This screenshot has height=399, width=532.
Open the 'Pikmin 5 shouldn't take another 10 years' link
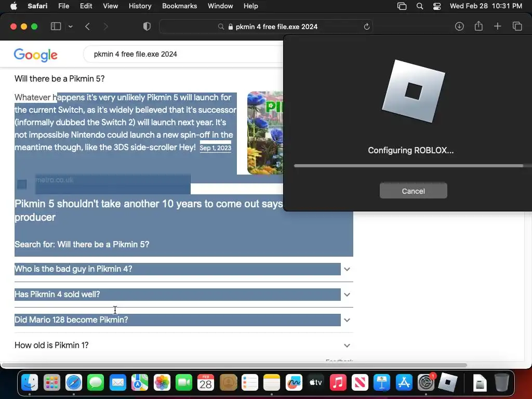pos(149,210)
